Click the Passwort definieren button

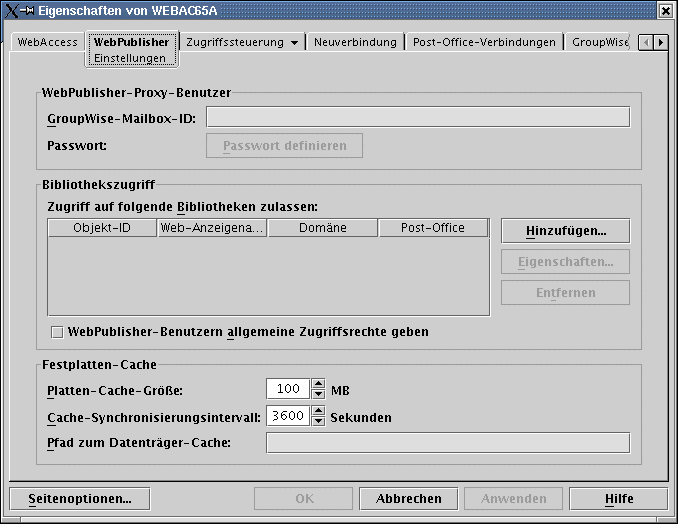click(x=285, y=146)
